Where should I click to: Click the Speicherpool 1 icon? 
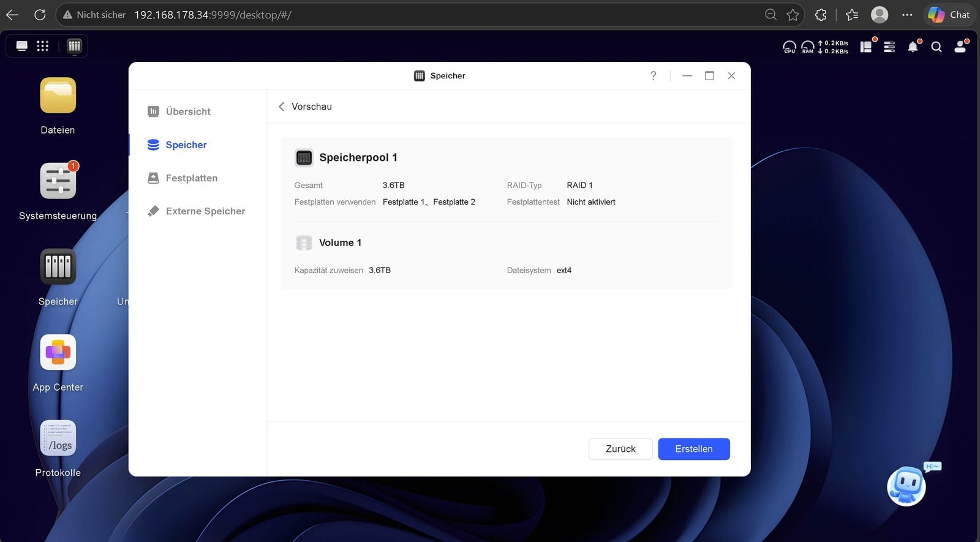click(x=304, y=157)
